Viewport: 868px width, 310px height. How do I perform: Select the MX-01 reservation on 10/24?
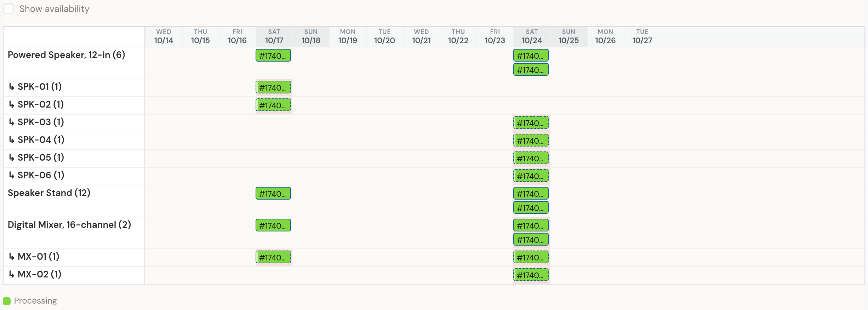531,257
